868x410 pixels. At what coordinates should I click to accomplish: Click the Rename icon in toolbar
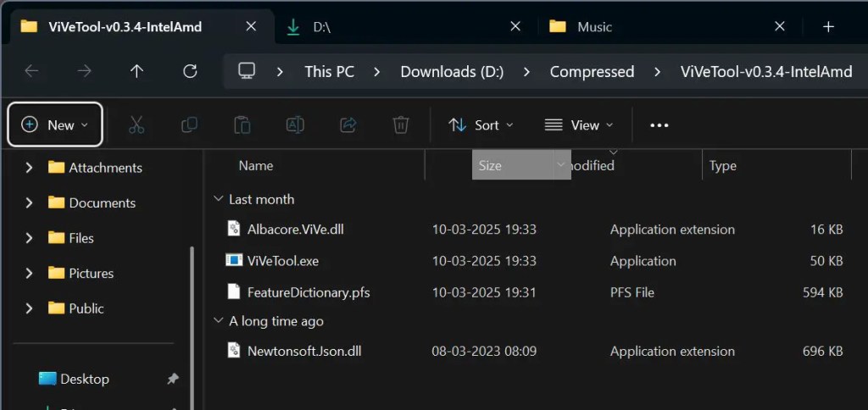295,125
